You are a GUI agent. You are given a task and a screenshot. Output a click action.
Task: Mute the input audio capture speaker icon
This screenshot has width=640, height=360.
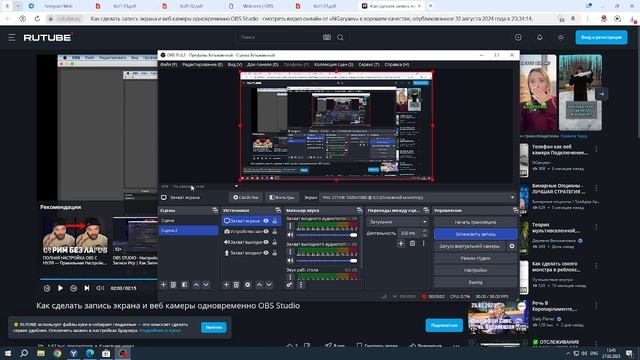(x=290, y=235)
